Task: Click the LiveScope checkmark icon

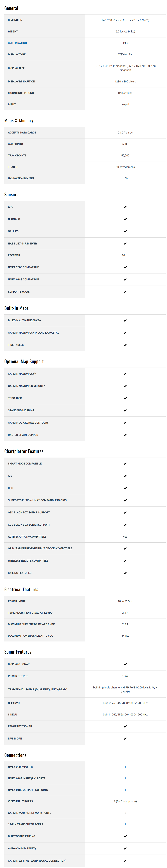Action: point(125,739)
